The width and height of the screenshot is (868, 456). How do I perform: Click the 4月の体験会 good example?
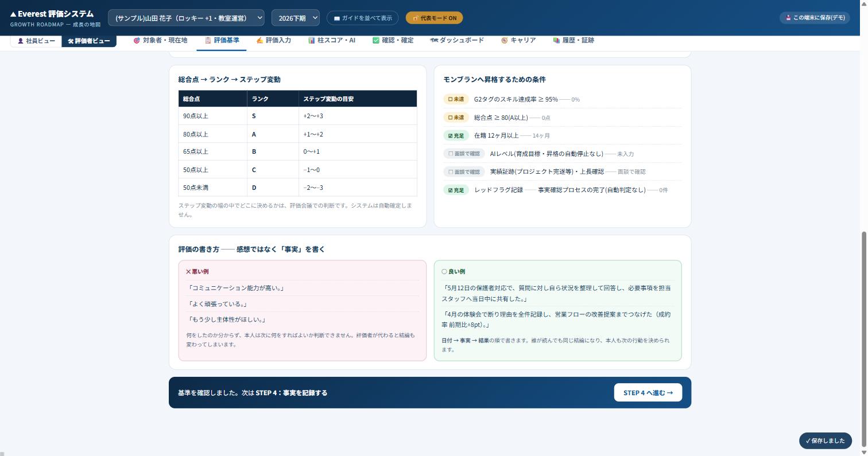click(x=556, y=319)
